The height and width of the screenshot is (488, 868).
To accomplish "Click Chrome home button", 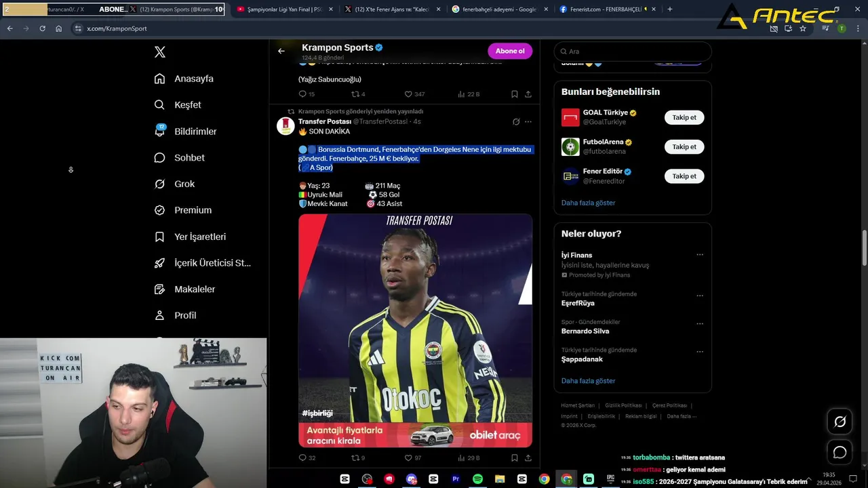I will click(x=58, y=28).
